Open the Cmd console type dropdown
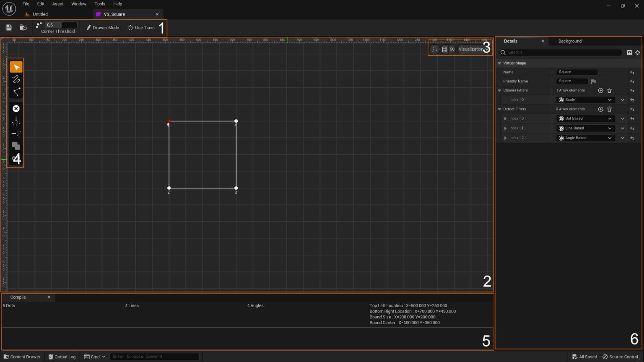Image resolution: width=644 pixels, height=362 pixels. click(95, 357)
